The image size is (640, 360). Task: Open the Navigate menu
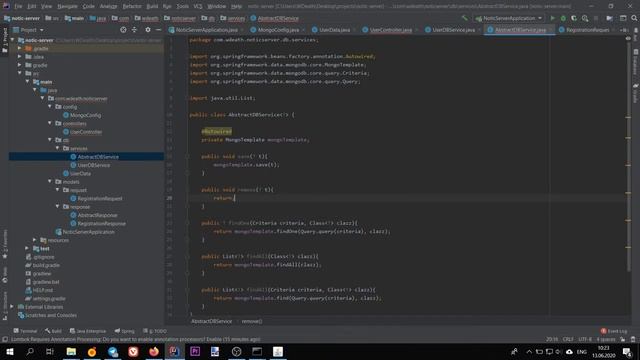tap(67, 6)
